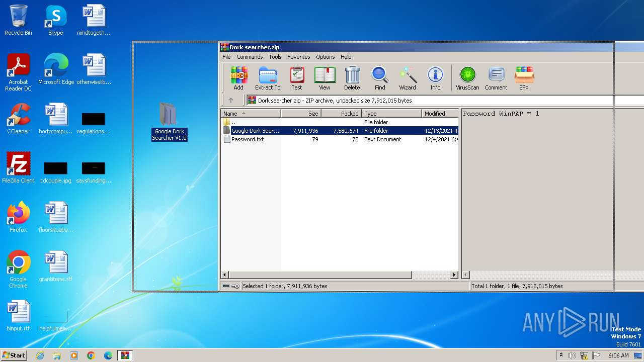Click the taskbar clock showing 6:06 AM
Viewport: 644px width, 362px height.
(618, 355)
